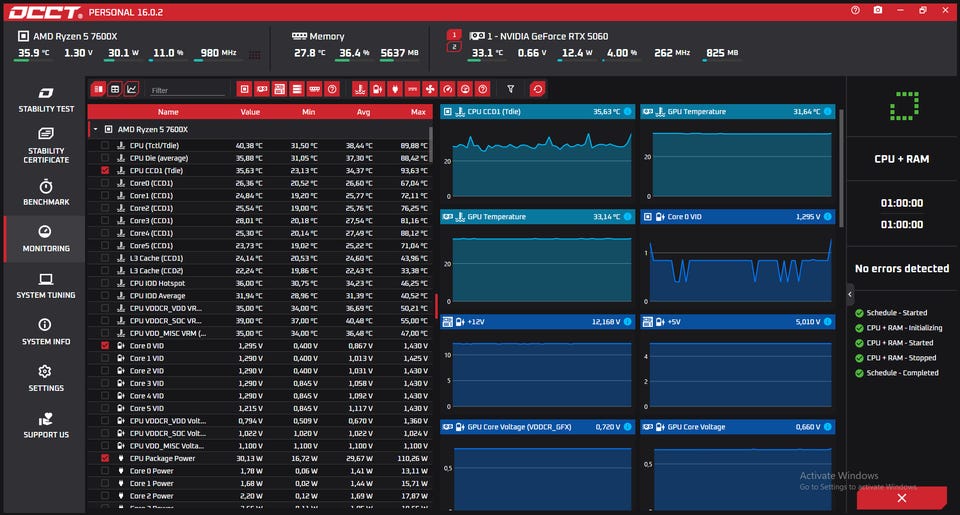Focus the Filter text field

(x=187, y=90)
